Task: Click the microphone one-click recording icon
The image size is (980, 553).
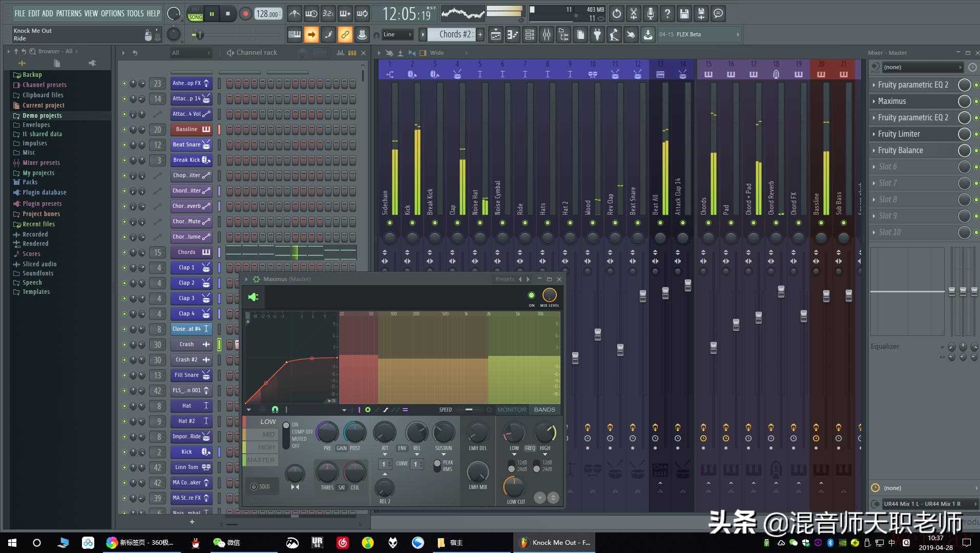Action: (x=650, y=14)
